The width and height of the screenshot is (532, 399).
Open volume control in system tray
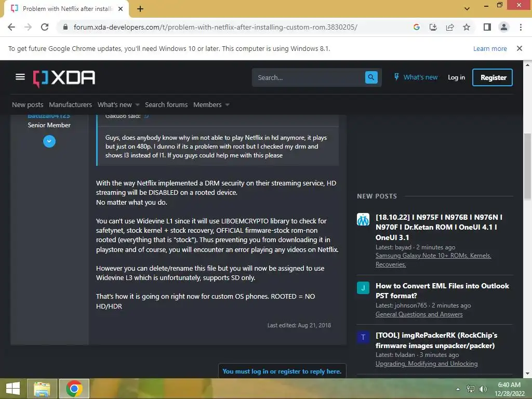(483, 389)
